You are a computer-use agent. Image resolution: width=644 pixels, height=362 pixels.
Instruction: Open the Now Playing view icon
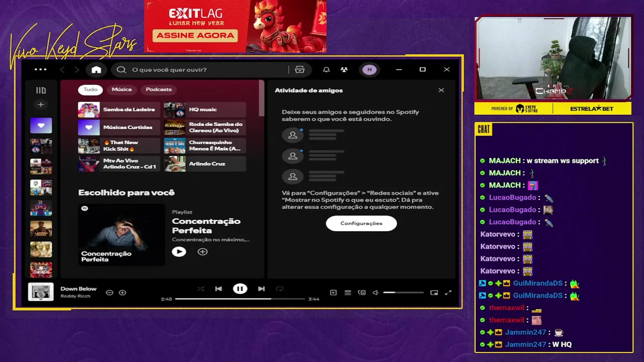pyautogui.click(x=333, y=293)
